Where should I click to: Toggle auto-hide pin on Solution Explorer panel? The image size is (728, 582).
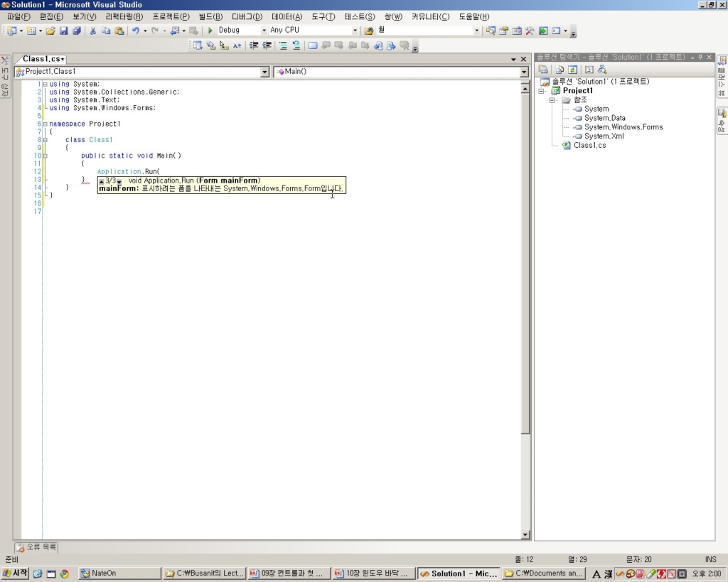700,57
